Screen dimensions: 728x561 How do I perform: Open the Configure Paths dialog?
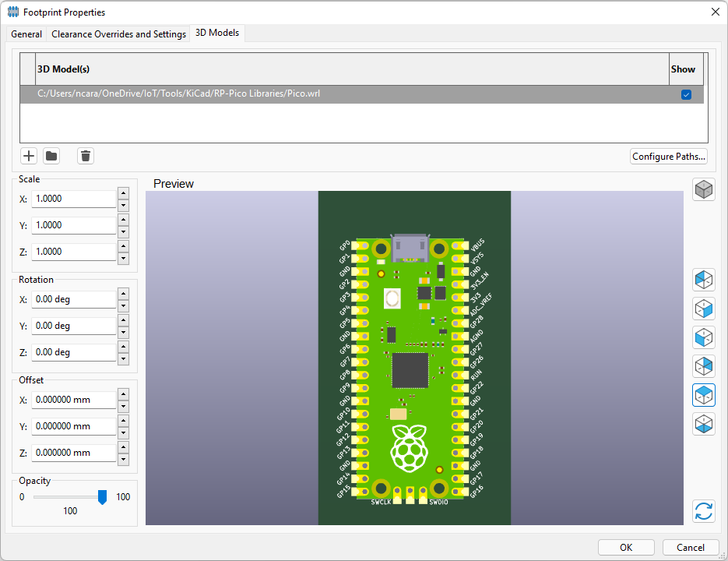click(668, 156)
